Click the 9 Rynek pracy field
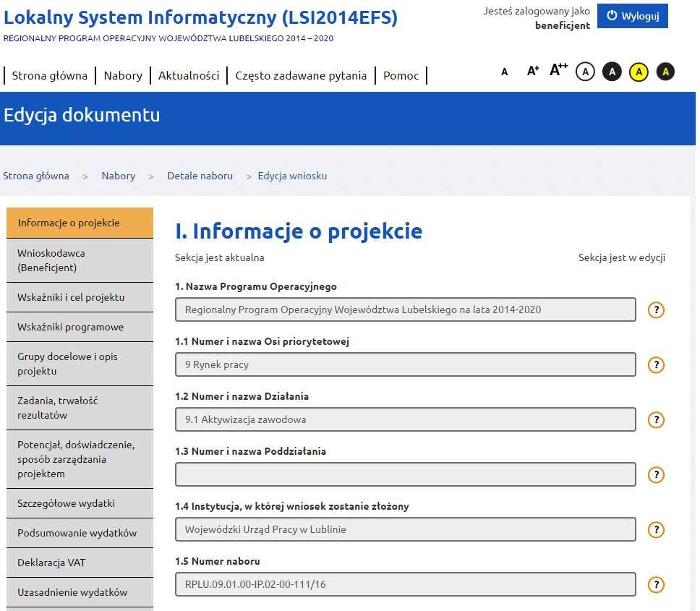The height and width of the screenshot is (611, 700). [x=406, y=364]
